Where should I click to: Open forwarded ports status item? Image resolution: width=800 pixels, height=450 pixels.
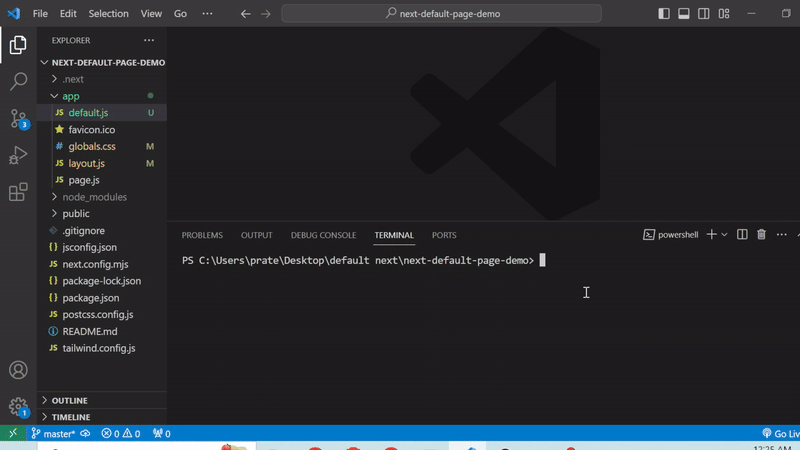point(162,434)
